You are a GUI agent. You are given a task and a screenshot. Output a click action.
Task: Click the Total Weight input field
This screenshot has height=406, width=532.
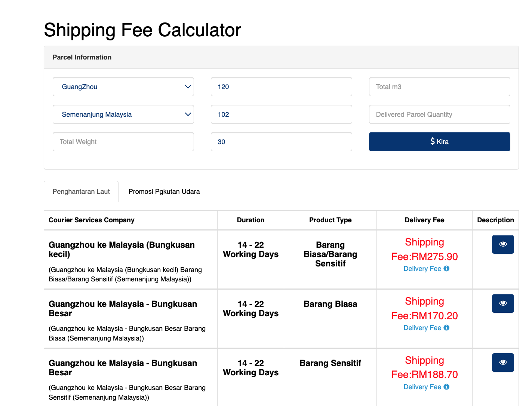point(123,142)
